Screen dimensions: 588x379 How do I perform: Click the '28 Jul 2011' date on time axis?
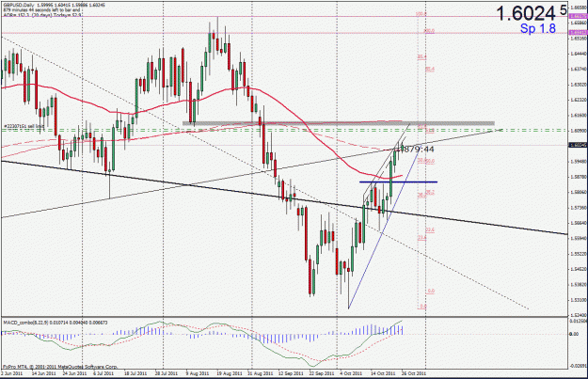(167, 373)
